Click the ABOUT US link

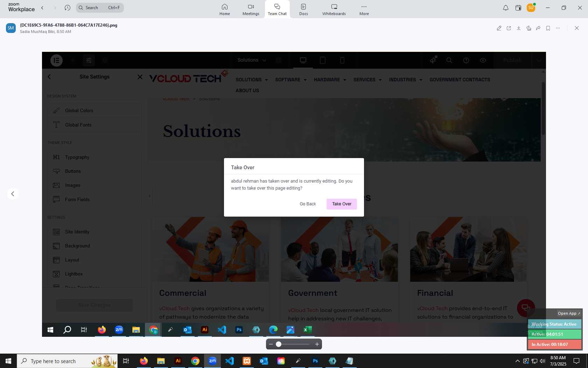click(x=247, y=90)
